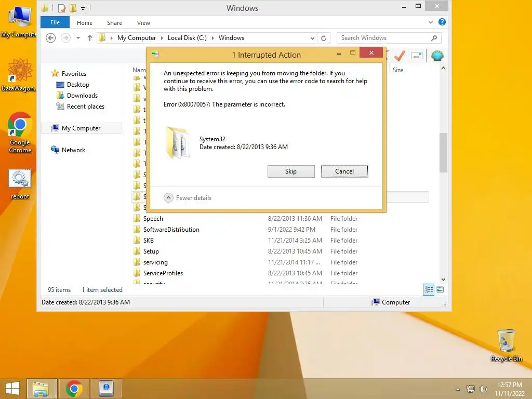Expand the chevron after My Computer breadcrumb
532x399 pixels.
tap(162, 38)
